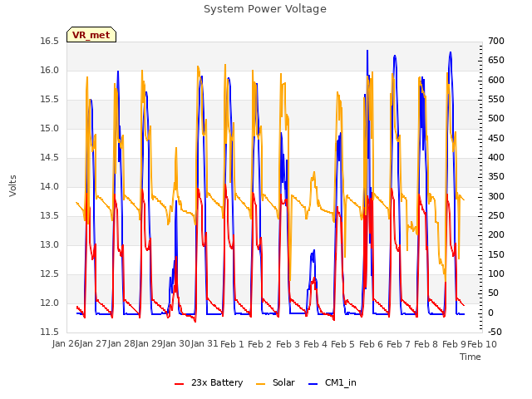The image size is (532, 399).
Task: Click the 100 right-axis value
Action: coord(496,273)
